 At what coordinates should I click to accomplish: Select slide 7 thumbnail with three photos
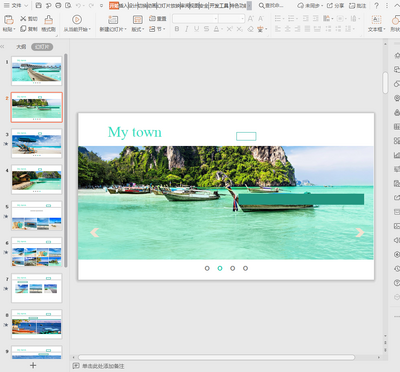click(x=37, y=288)
